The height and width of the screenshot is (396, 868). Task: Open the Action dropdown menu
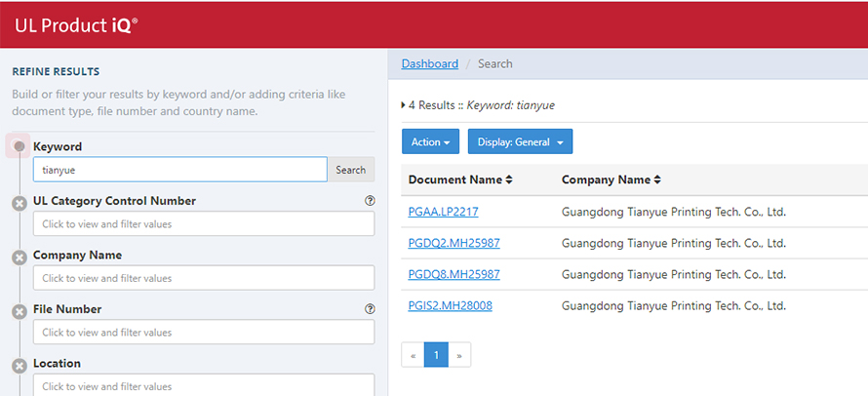tap(430, 141)
